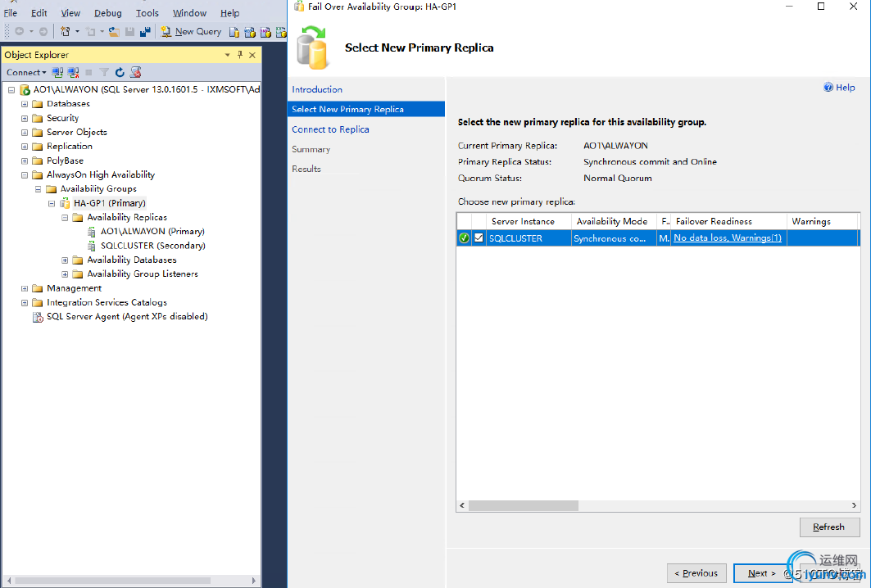Collapse the Availability Replicas node
The image size is (871, 588).
(65, 218)
